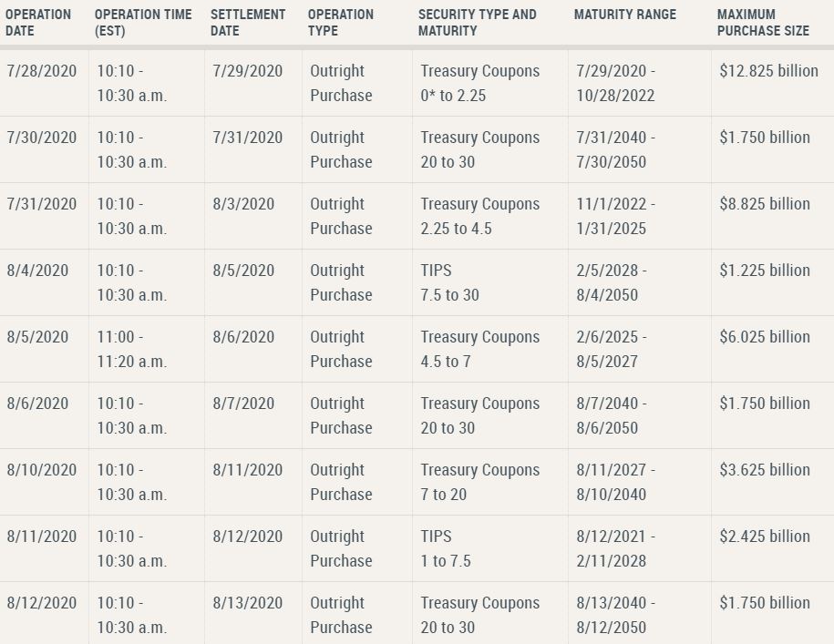The height and width of the screenshot is (644, 834).
Task: Click the Operation Date column header
Action: [x=38, y=23]
